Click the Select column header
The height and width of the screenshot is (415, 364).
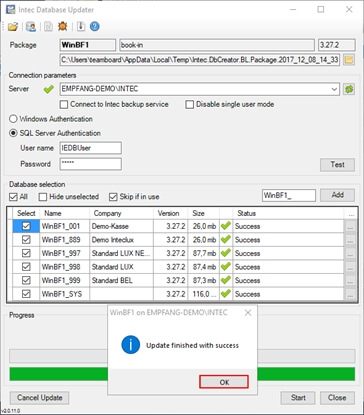pyautogui.click(x=26, y=213)
